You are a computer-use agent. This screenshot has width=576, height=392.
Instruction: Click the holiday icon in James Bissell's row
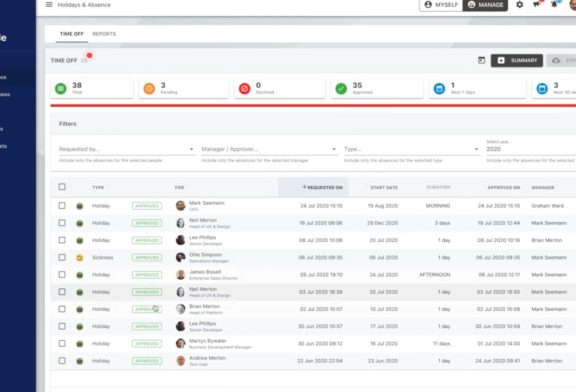(79, 275)
